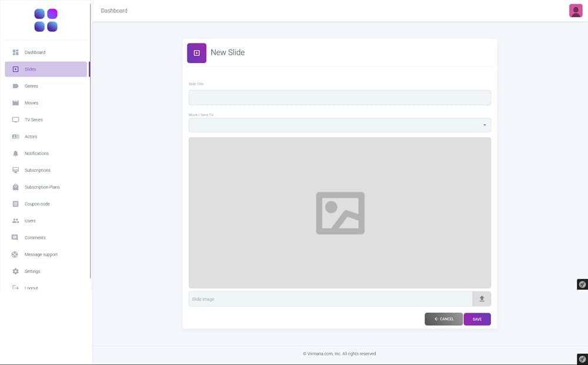The image size is (588, 365).
Task: Click into the Slide Title field
Action: pos(339,98)
